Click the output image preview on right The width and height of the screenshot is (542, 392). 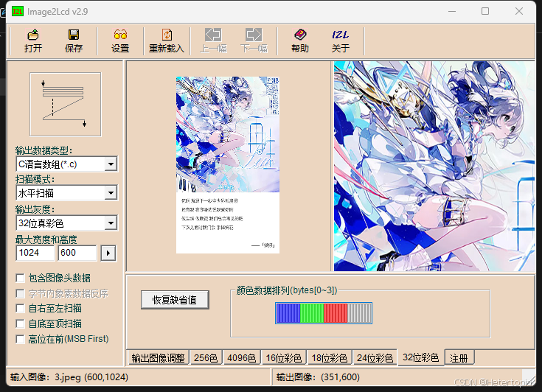click(434, 166)
